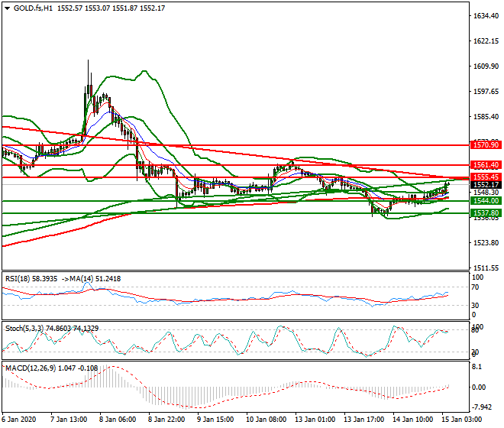Click the 1585.40 price scale value
The image size is (504, 428).
pos(486,116)
